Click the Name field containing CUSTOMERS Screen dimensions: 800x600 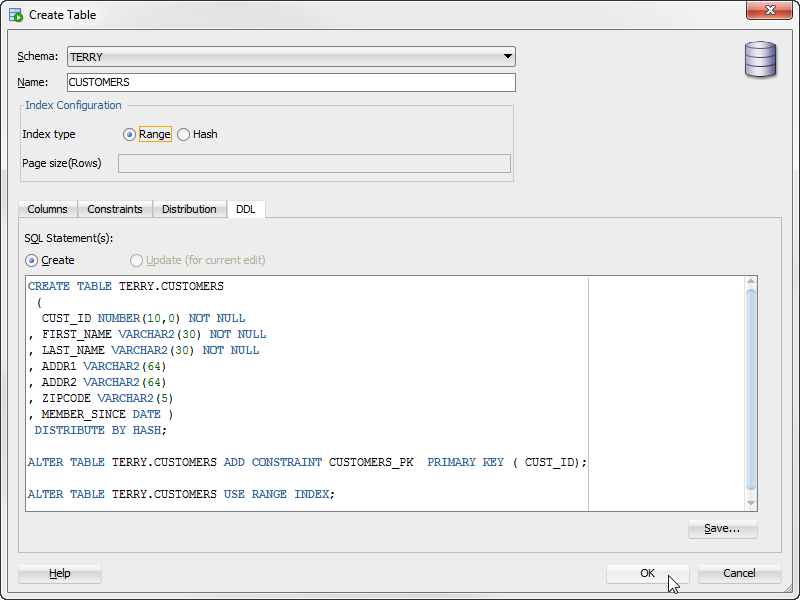[291, 83]
